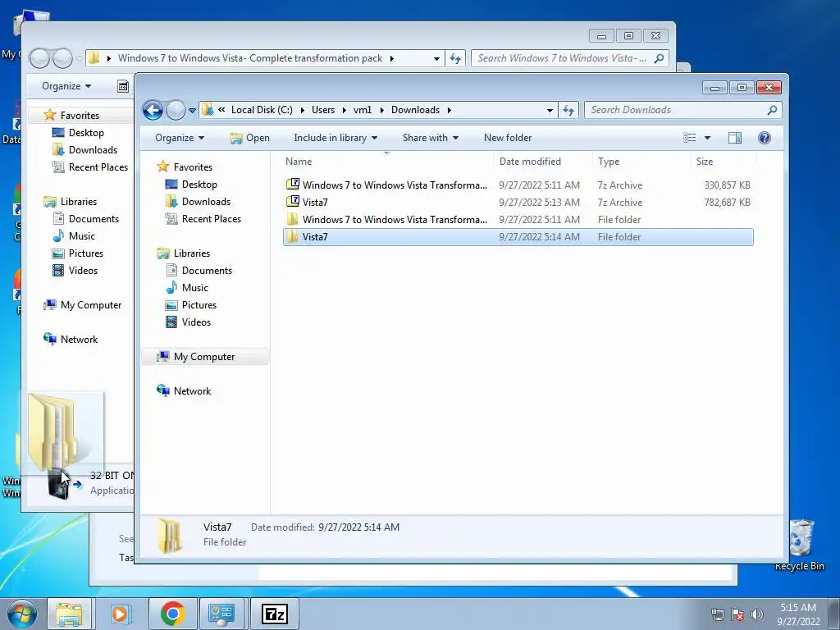
Task: Open address bar history dropdown in Downloads window
Action: tap(550, 111)
